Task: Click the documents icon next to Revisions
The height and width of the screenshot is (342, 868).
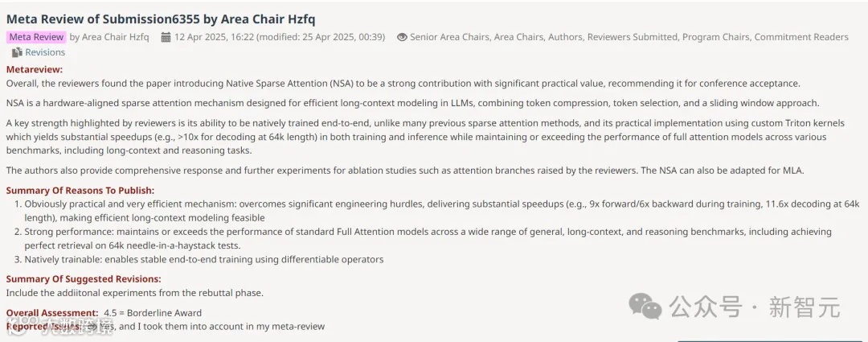Action: point(17,52)
